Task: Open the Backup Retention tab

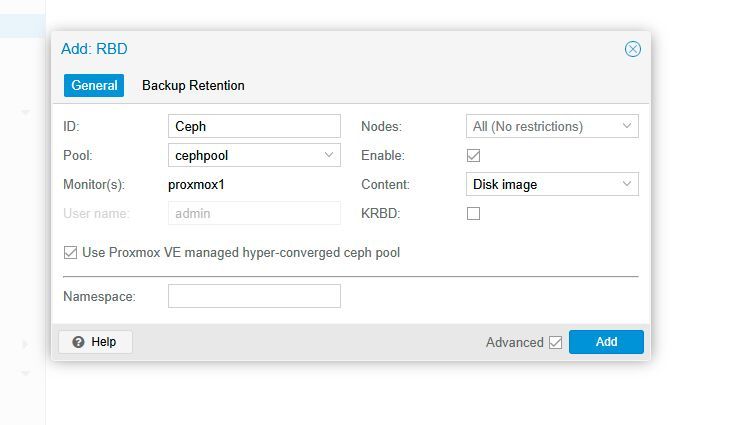Action: click(193, 85)
